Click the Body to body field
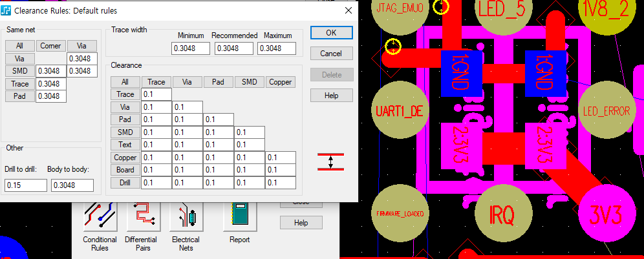Image resolution: width=644 pixels, height=259 pixels. [72, 185]
